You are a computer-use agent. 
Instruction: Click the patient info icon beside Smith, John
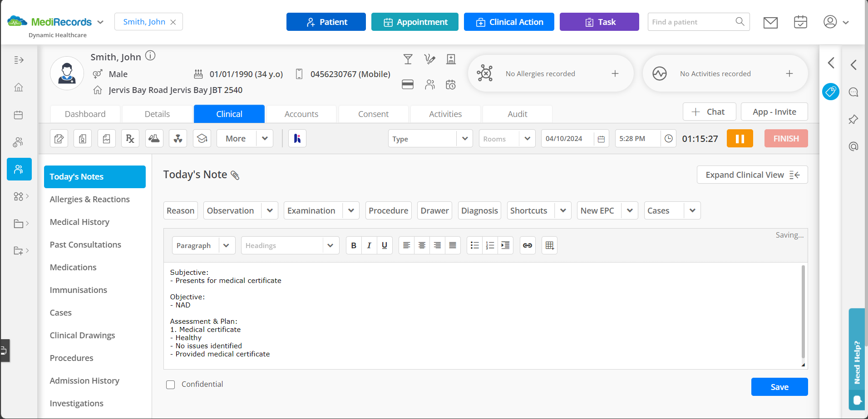pos(150,56)
